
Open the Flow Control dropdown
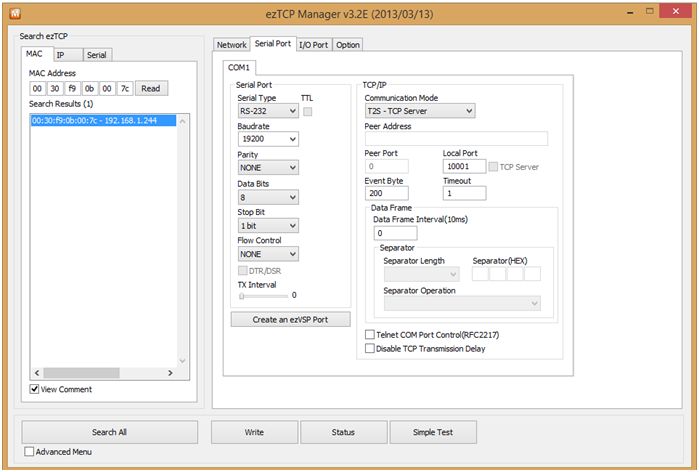coord(268,254)
